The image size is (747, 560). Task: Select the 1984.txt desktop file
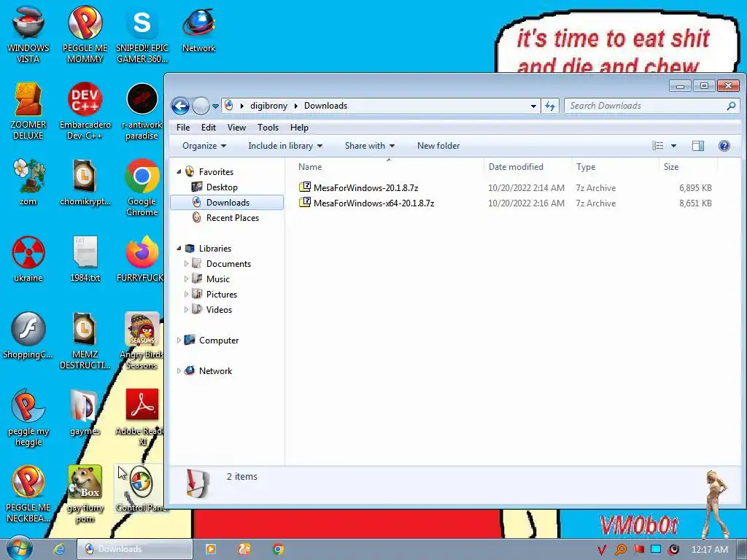click(85, 259)
